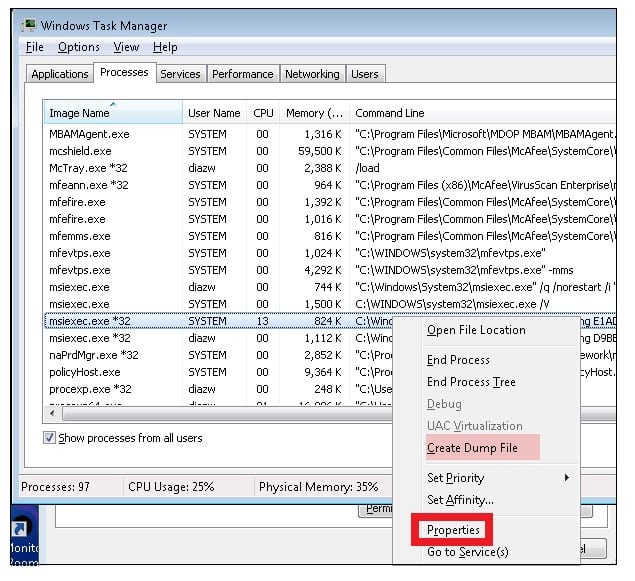Sort by the User Name column header
Image resolution: width=635 pixels, height=581 pixels.
214,113
